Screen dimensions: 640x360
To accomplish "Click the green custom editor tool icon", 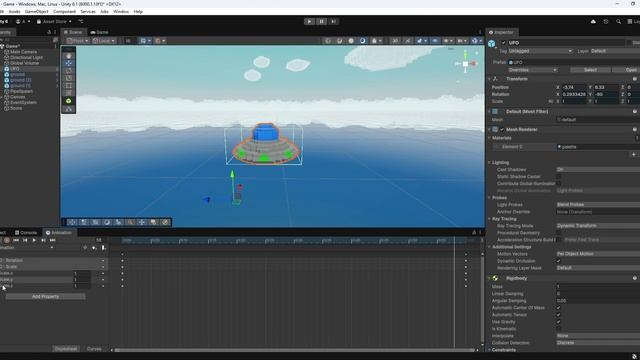I will tap(69, 101).
